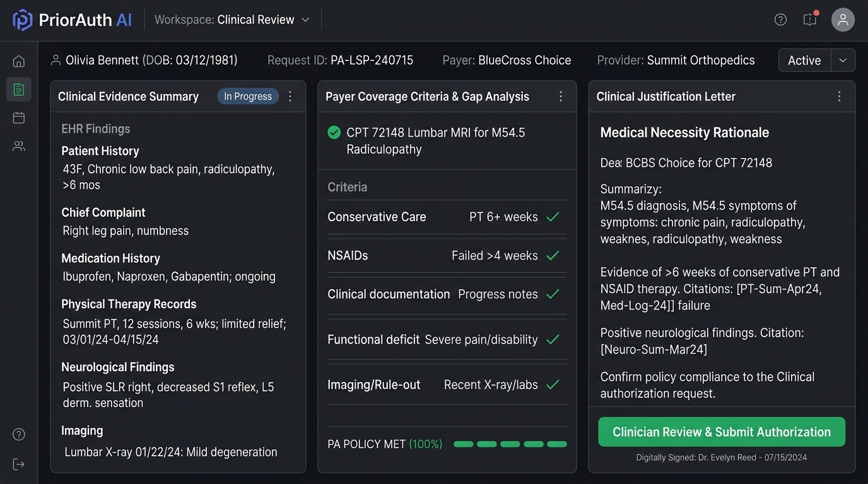The width and height of the screenshot is (868, 484).
Task: Click the Physical Therapy Records heading
Action: (x=129, y=304)
